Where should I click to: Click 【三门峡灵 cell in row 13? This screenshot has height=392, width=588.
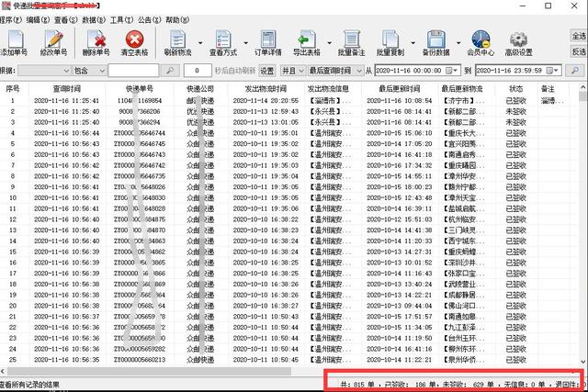[x=463, y=230]
